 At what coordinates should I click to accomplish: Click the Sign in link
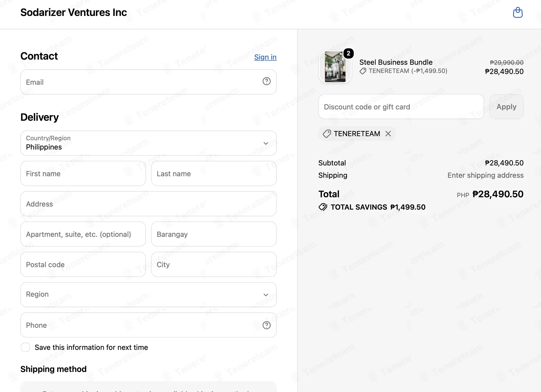265,57
